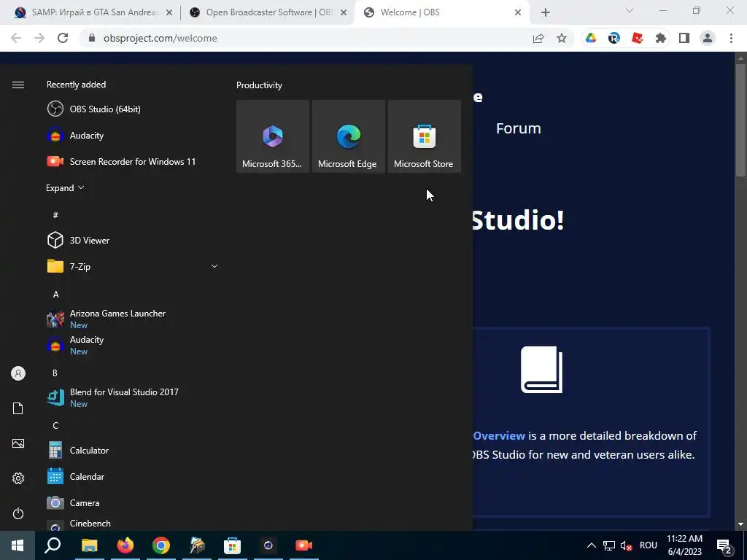
Task: Bookmark this page with the star
Action: [562, 38]
